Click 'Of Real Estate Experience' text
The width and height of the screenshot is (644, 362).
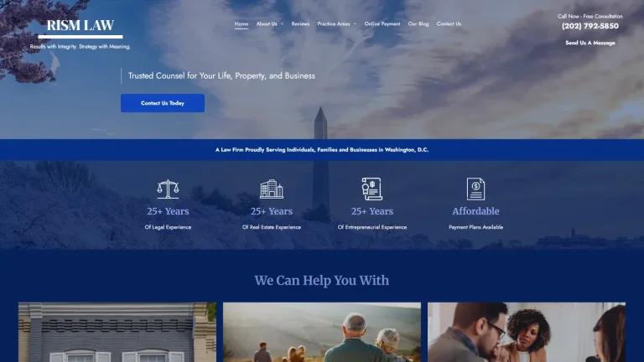click(272, 227)
